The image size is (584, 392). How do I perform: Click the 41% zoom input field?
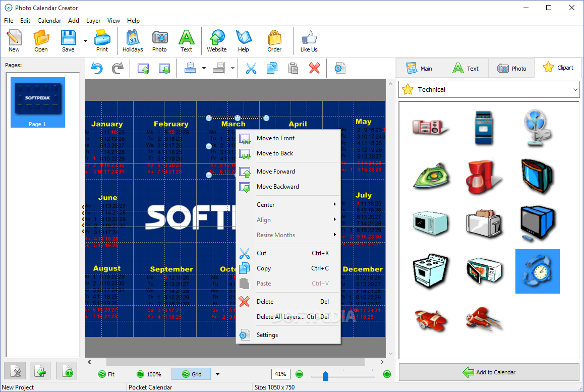(x=280, y=374)
